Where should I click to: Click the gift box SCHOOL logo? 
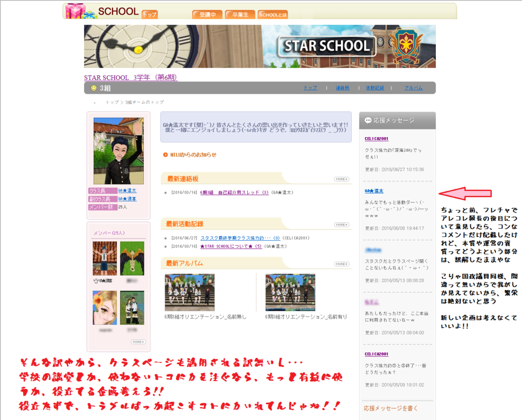pos(101,11)
